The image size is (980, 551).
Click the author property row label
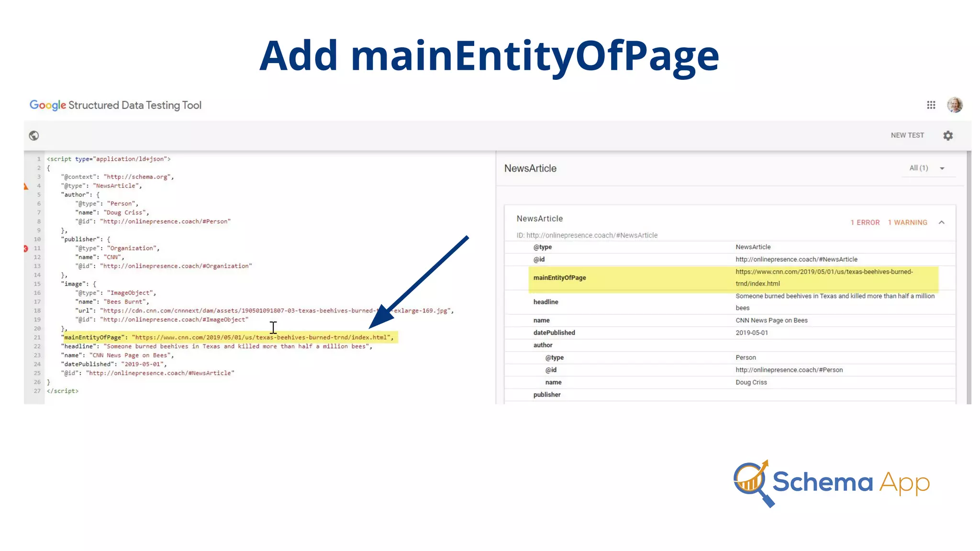543,345
